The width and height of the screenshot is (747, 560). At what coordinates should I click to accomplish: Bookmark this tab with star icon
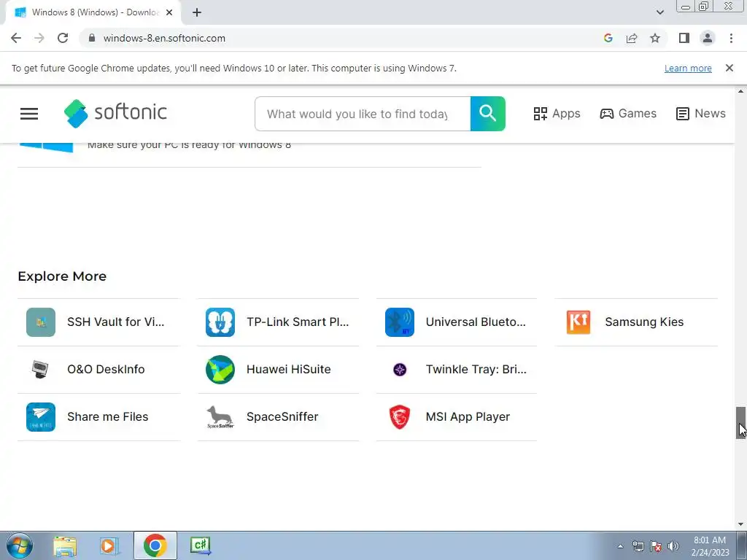655,38
